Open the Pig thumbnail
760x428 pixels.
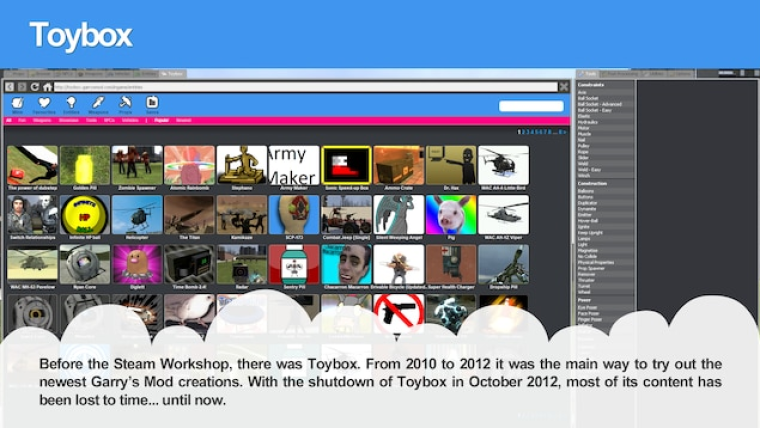coord(451,215)
